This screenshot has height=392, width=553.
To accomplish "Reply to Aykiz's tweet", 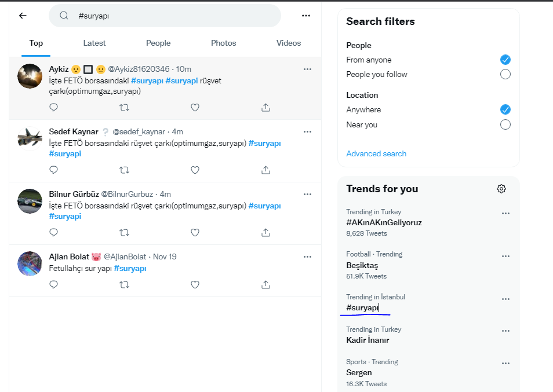I will point(53,108).
